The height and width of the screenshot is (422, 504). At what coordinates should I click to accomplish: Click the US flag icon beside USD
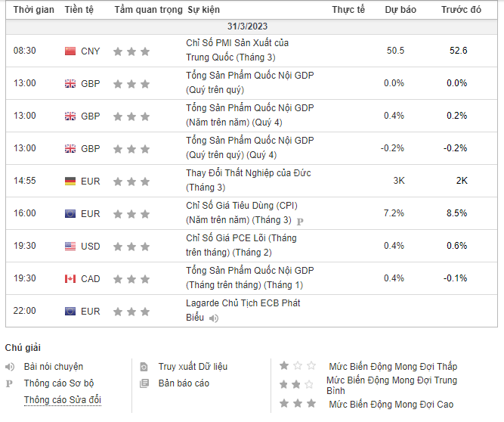(x=70, y=247)
